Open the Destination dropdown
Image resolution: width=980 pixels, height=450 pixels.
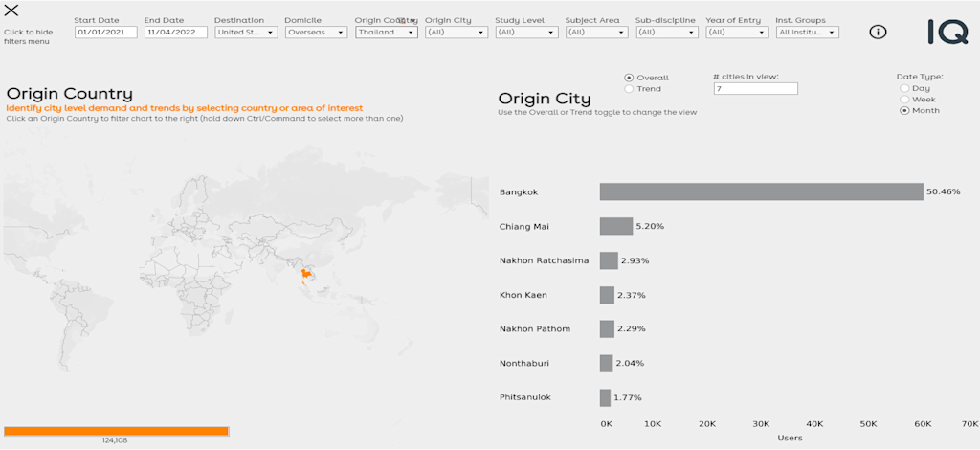click(246, 32)
